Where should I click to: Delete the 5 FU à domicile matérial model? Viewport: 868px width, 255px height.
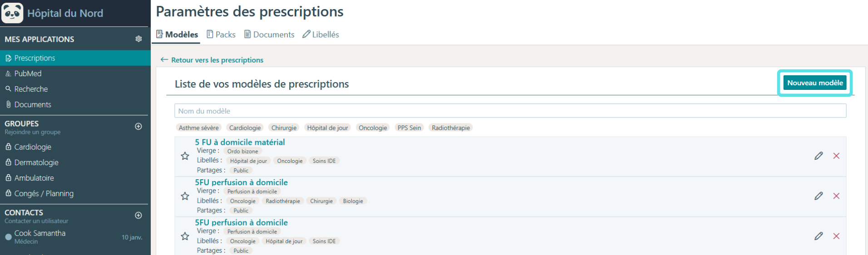coord(836,156)
